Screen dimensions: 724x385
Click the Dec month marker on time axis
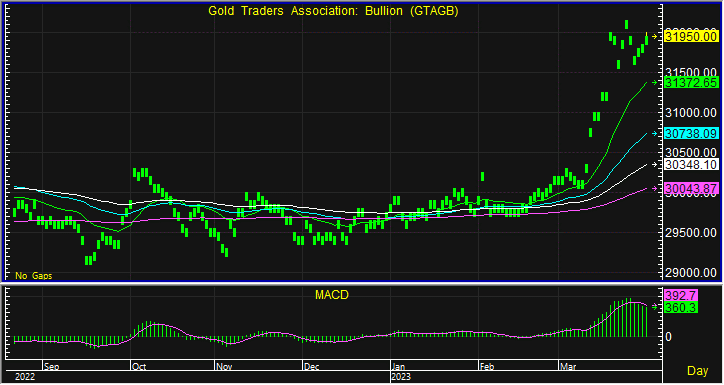[x=312, y=367]
